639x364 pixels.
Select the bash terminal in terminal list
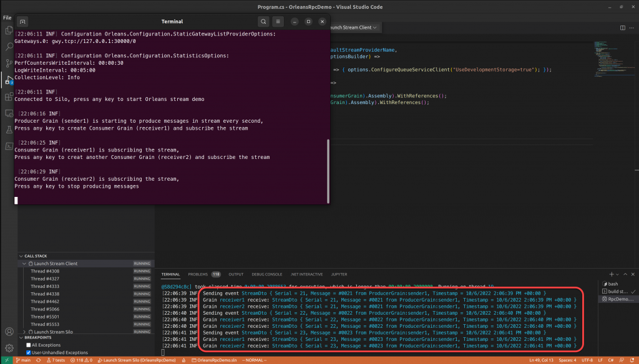[x=612, y=284]
